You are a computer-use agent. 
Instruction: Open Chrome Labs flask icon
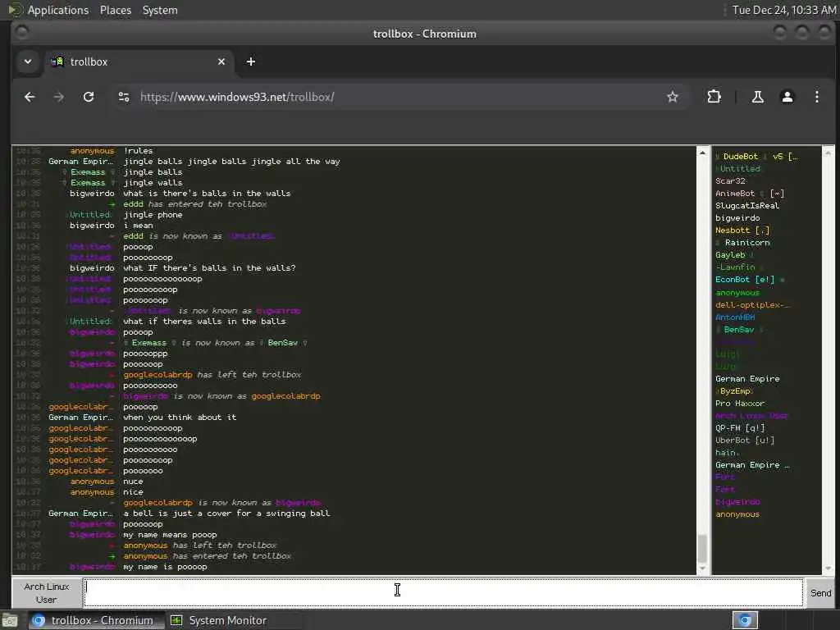[x=757, y=97]
